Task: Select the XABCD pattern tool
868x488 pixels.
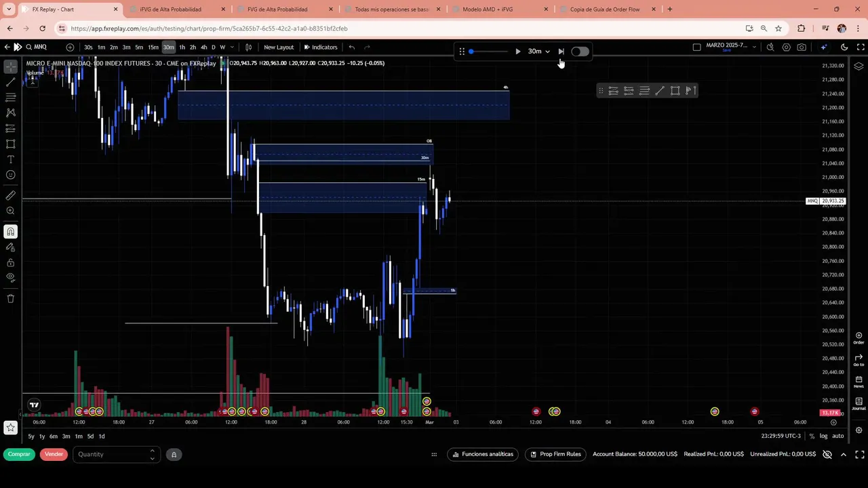Action: [10, 113]
